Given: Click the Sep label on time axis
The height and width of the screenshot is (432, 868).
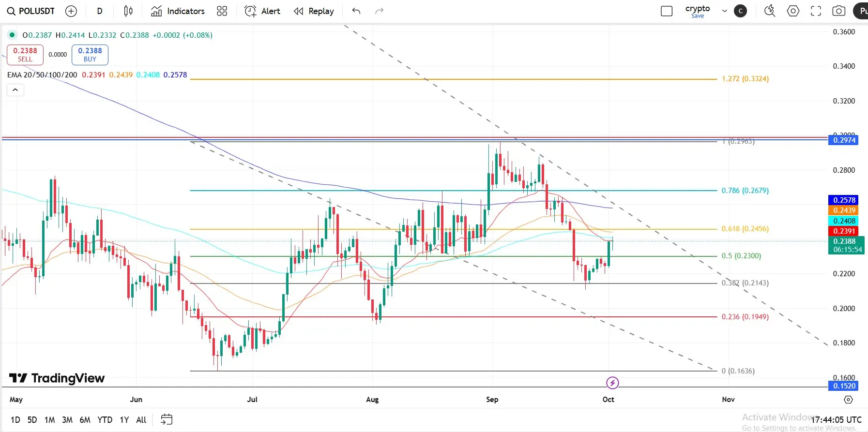Looking at the screenshot, I should pos(492,400).
